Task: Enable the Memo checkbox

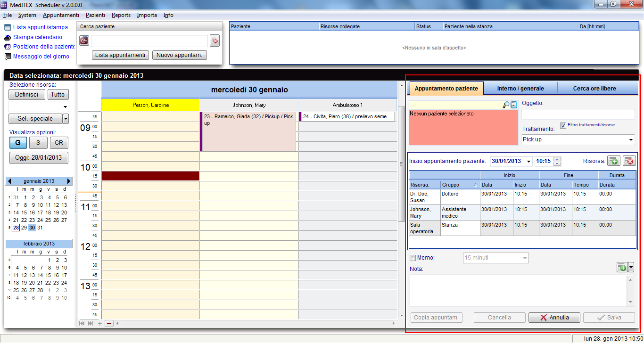Action: [x=413, y=258]
